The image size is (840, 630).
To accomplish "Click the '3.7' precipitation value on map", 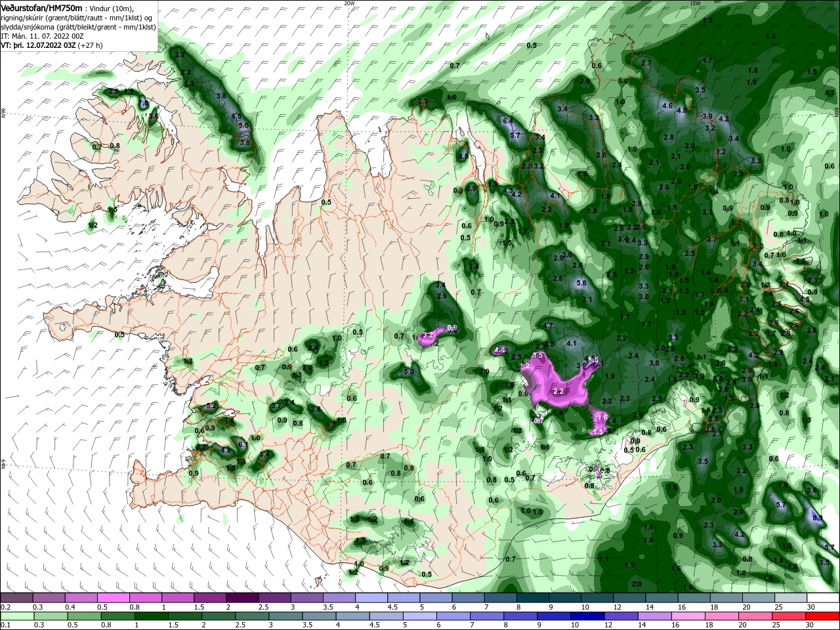I will click(x=276, y=407).
